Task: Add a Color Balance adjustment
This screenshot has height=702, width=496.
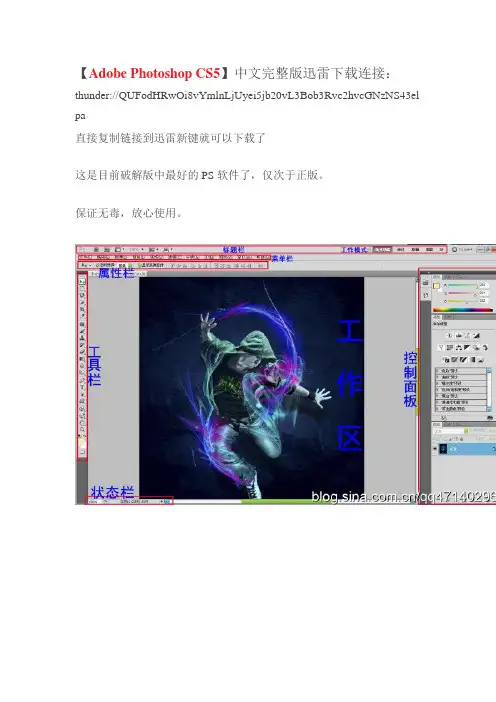Action: coord(458,347)
